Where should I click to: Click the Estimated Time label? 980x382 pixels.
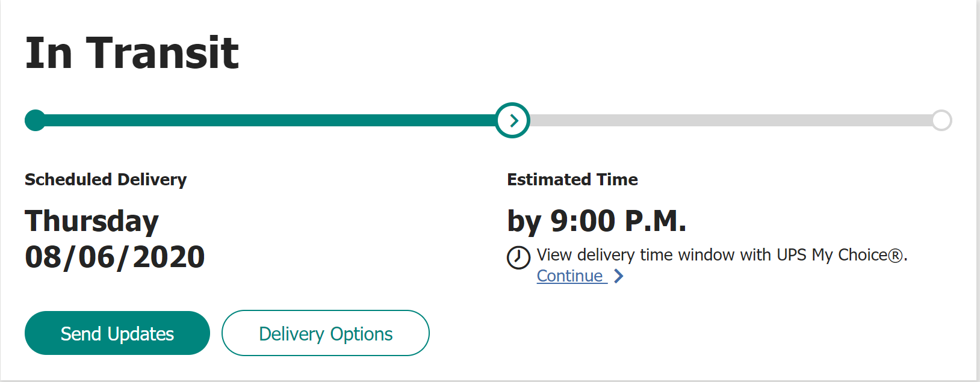(572, 179)
